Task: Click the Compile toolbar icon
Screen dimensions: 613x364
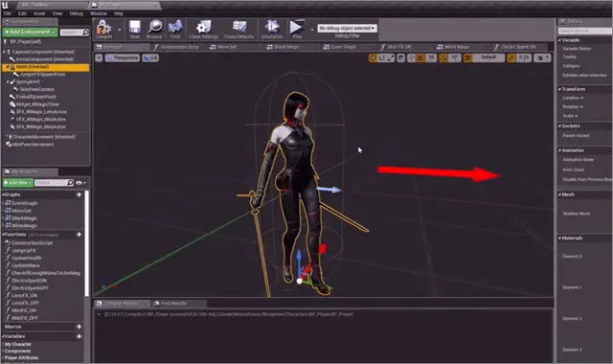Action: [103, 29]
